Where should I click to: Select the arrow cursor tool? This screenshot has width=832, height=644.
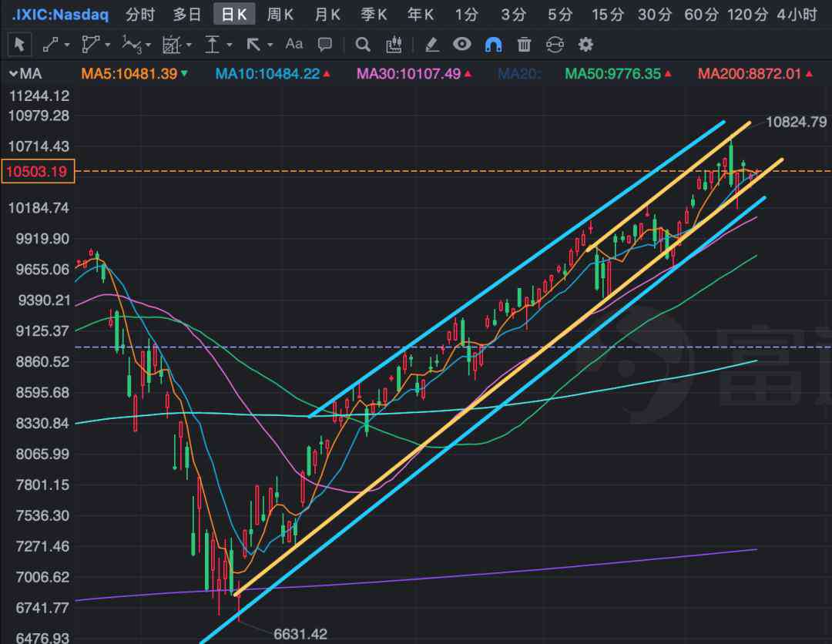click(x=20, y=45)
